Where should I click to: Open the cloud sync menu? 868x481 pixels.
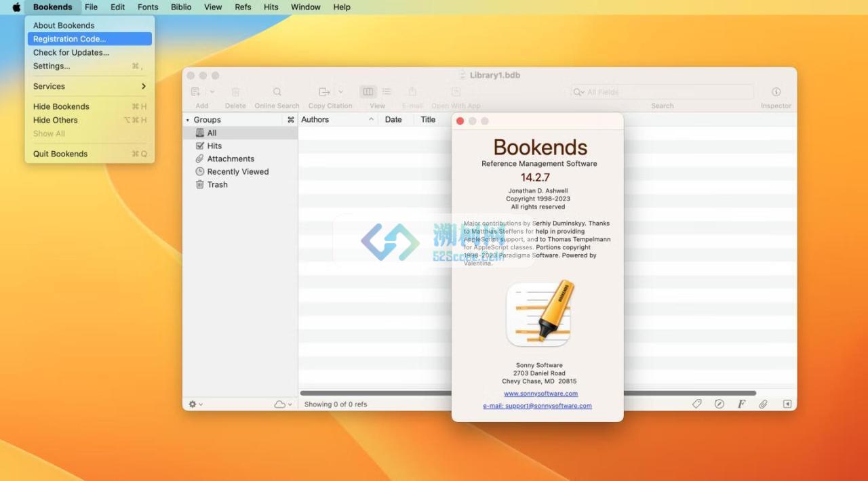pyautogui.click(x=283, y=404)
